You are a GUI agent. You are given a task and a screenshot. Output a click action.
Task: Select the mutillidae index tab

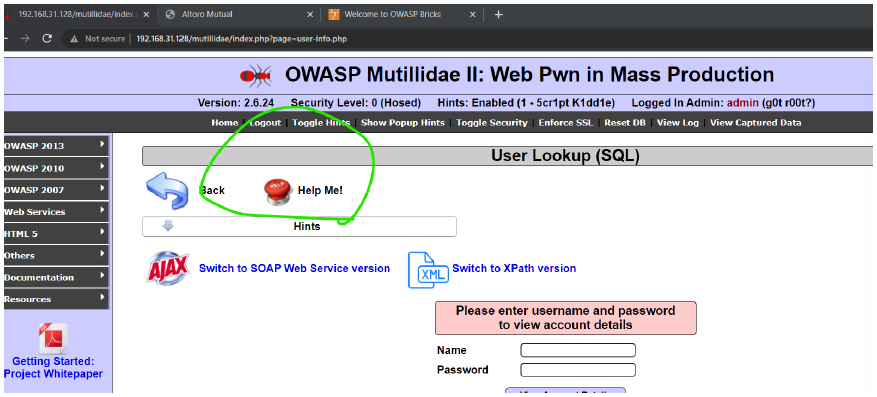pos(78,15)
